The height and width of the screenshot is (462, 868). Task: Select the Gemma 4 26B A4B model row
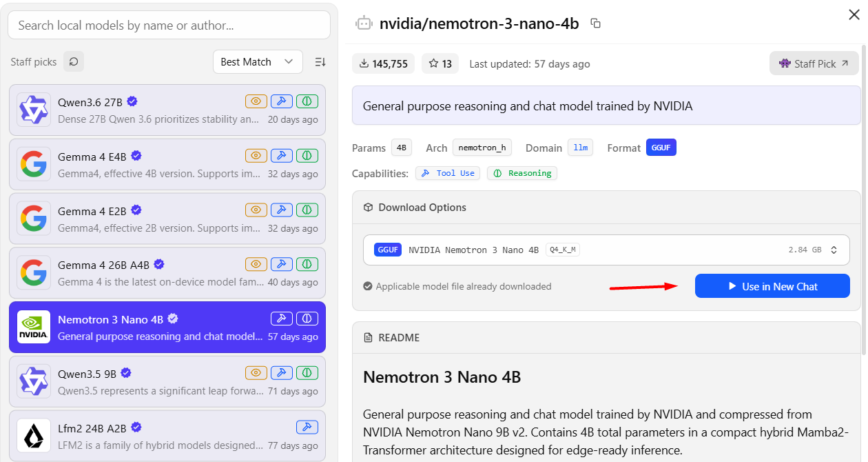(167, 273)
